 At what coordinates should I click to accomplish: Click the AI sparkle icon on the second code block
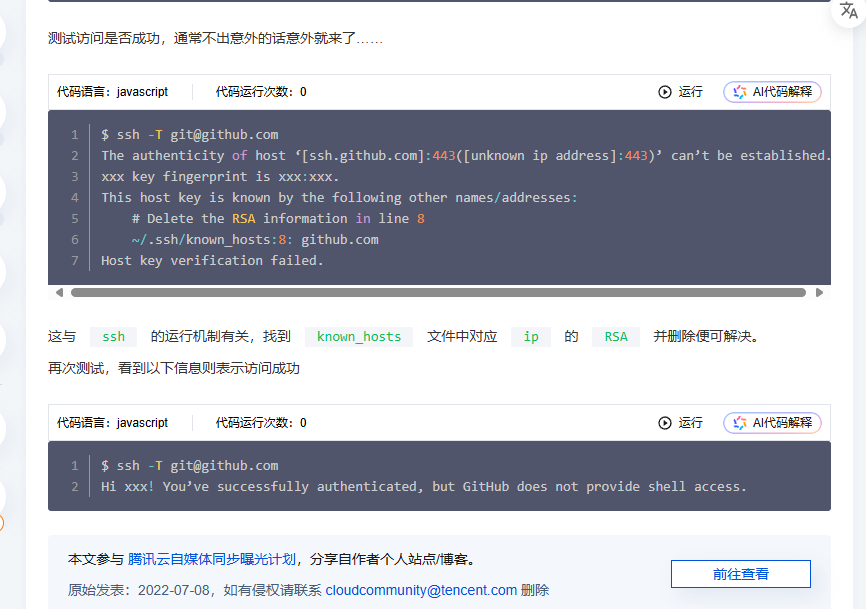tap(740, 423)
